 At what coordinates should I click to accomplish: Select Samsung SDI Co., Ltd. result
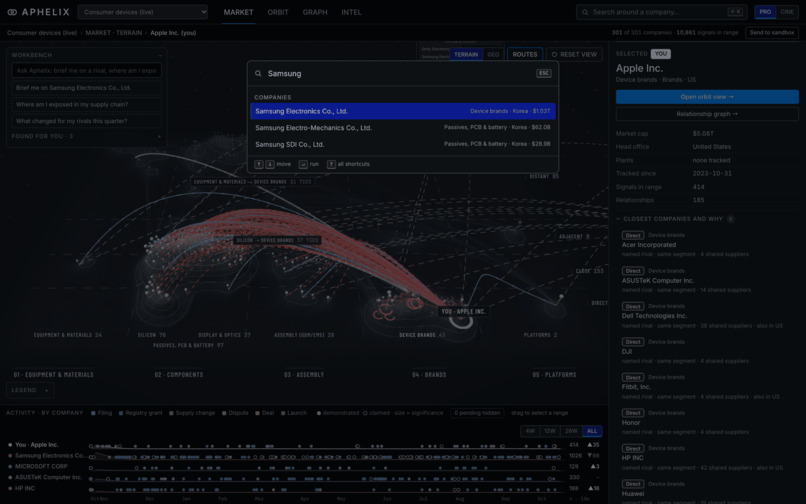402,145
